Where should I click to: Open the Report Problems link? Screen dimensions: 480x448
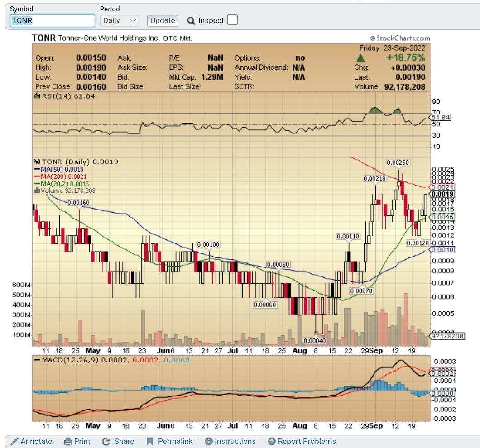click(307, 441)
